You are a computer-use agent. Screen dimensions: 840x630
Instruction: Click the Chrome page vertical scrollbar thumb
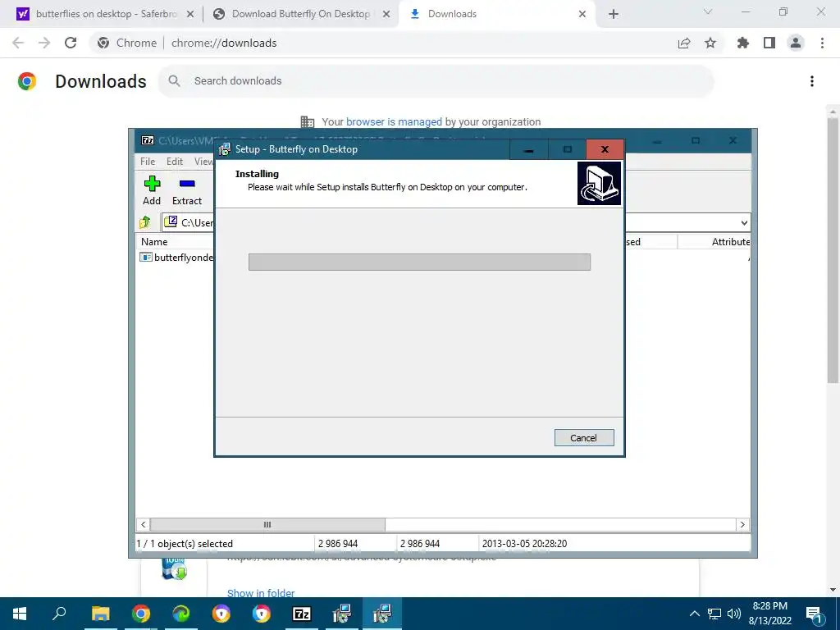[x=833, y=249]
